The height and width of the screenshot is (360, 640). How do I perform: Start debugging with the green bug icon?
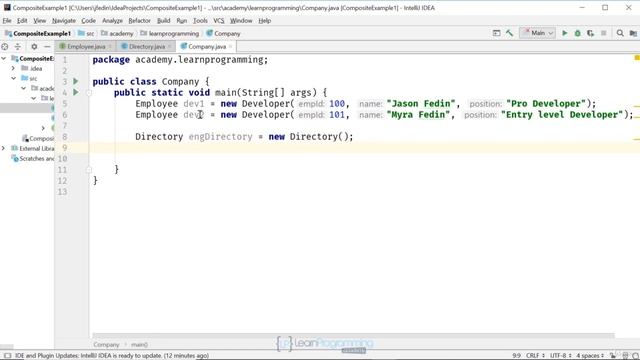(x=578, y=33)
